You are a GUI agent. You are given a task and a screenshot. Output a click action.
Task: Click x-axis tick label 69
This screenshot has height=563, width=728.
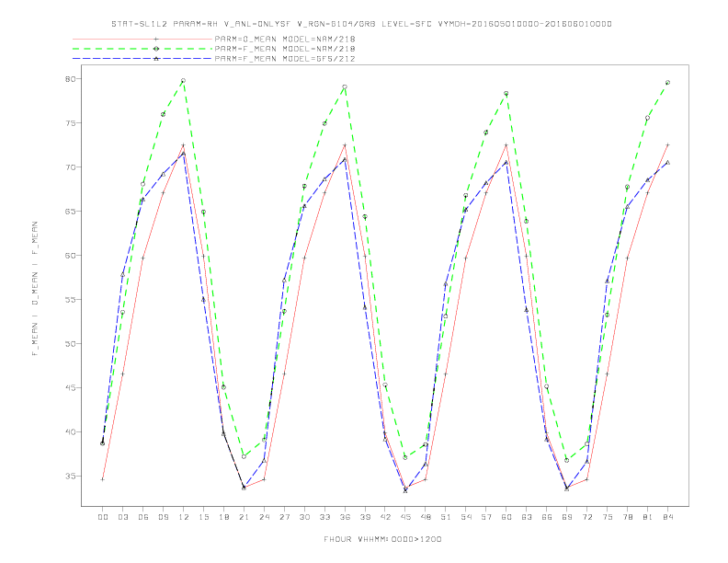tap(567, 517)
